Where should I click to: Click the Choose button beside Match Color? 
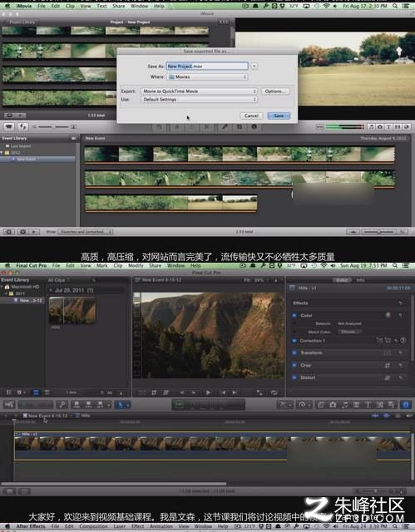point(350,332)
